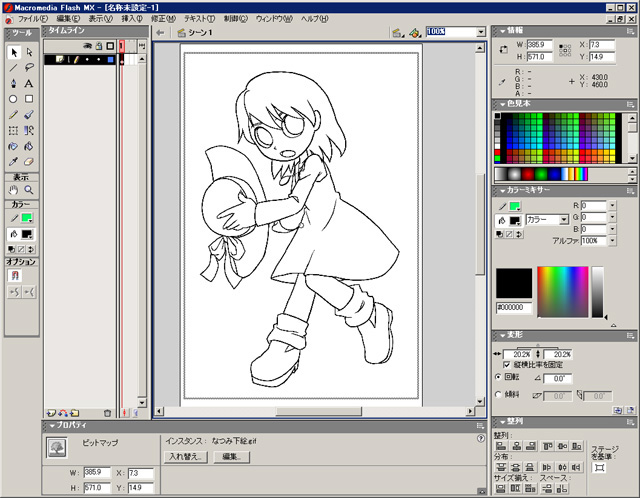Screen dimensions: 640x498
Task: Click the hex color #000000 input field
Action: (x=514, y=307)
